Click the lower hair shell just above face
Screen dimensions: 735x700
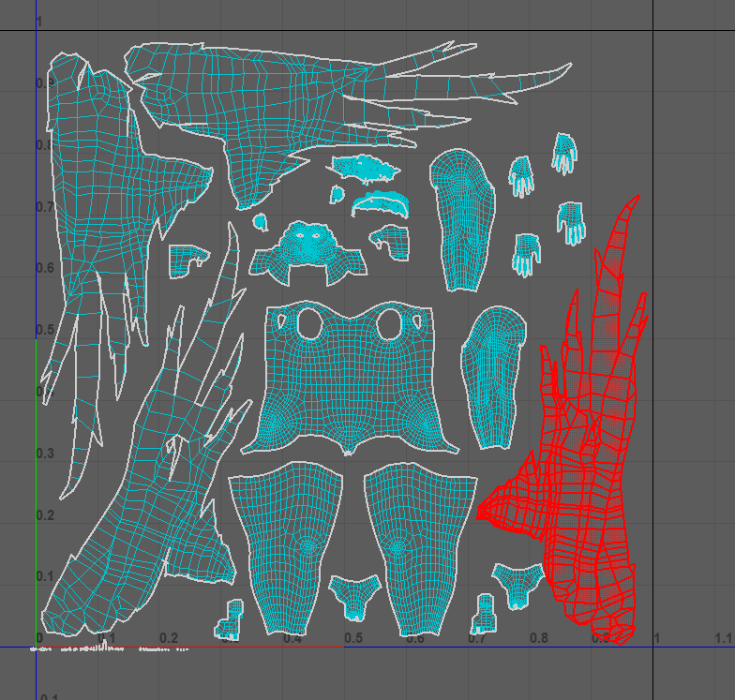coord(380,203)
